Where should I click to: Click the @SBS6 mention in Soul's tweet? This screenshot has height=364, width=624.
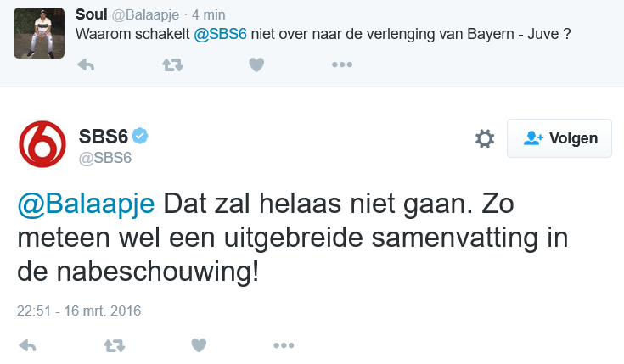point(220,34)
